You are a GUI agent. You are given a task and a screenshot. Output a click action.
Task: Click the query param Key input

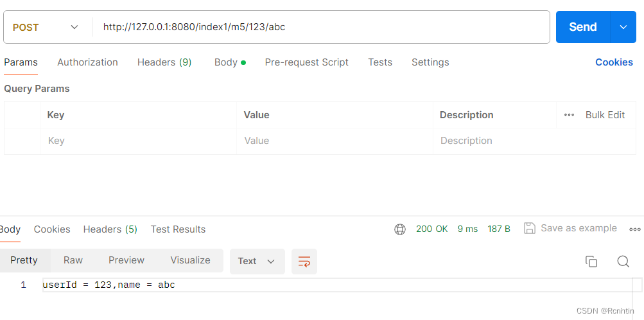[x=139, y=141]
